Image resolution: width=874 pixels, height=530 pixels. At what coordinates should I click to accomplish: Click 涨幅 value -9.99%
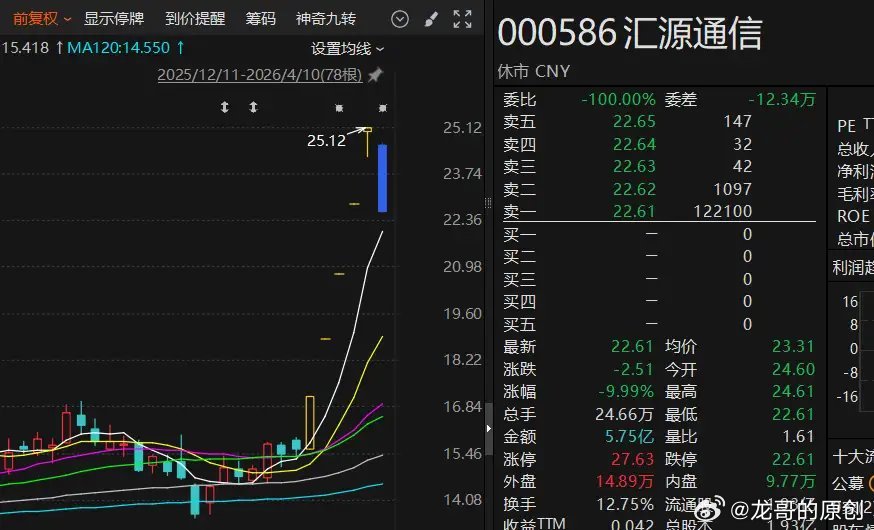tap(626, 392)
